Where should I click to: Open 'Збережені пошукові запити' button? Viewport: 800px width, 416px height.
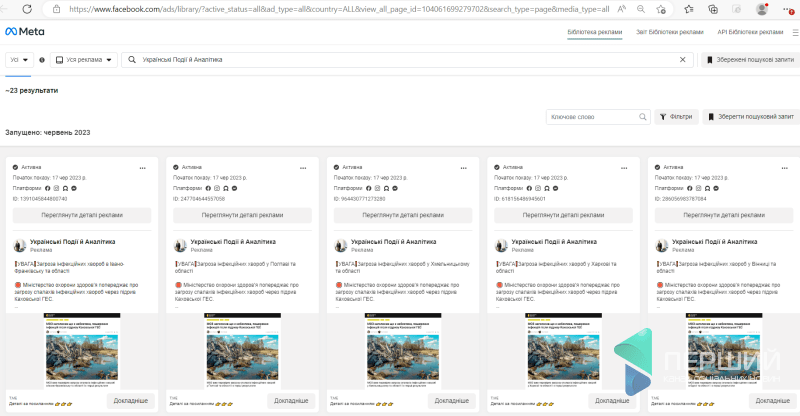[747, 60]
